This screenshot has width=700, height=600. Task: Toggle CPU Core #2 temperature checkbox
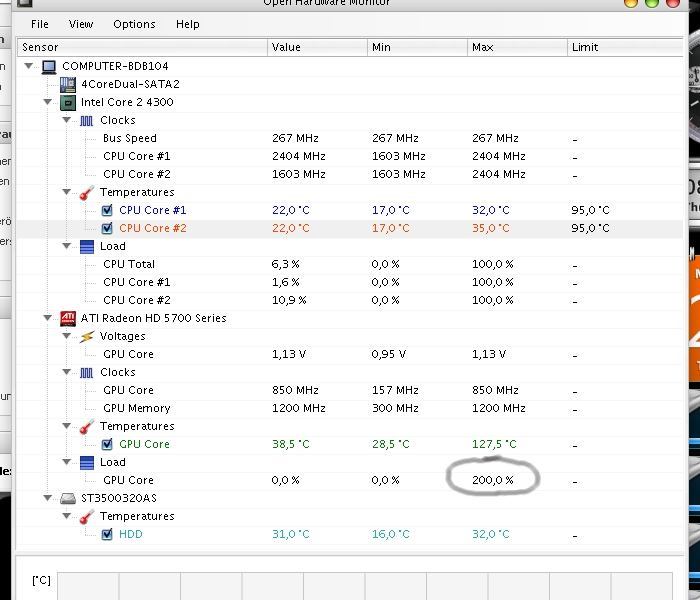(x=107, y=228)
